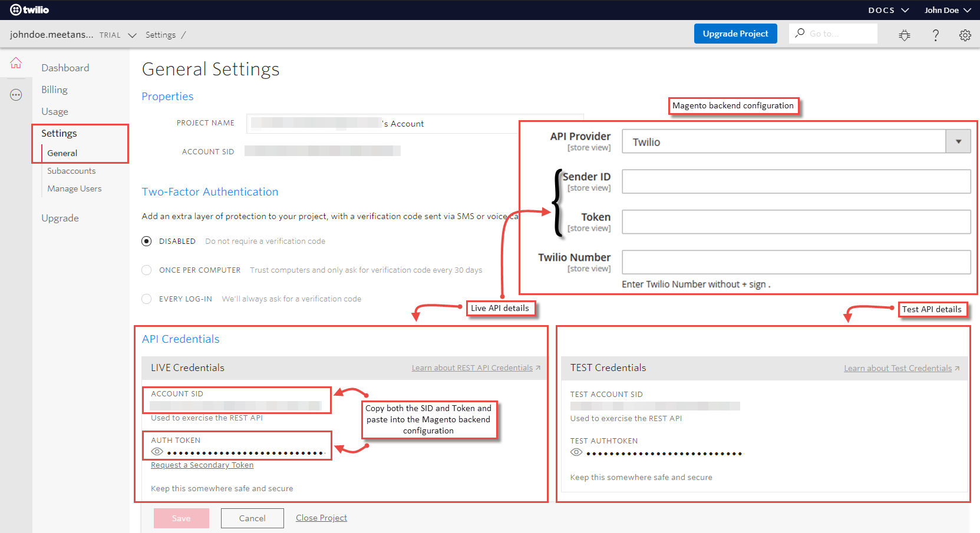Open the help question mark icon
This screenshot has width=980, height=533.
[935, 35]
